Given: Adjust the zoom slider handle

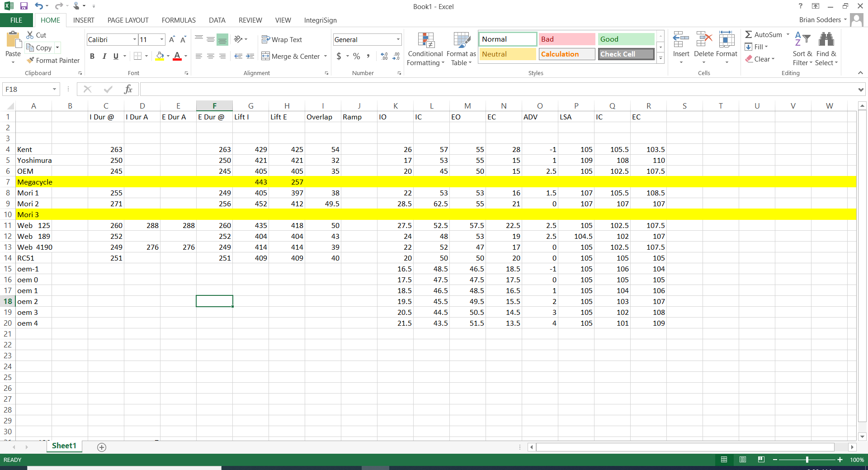Looking at the screenshot, I should (x=807, y=460).
